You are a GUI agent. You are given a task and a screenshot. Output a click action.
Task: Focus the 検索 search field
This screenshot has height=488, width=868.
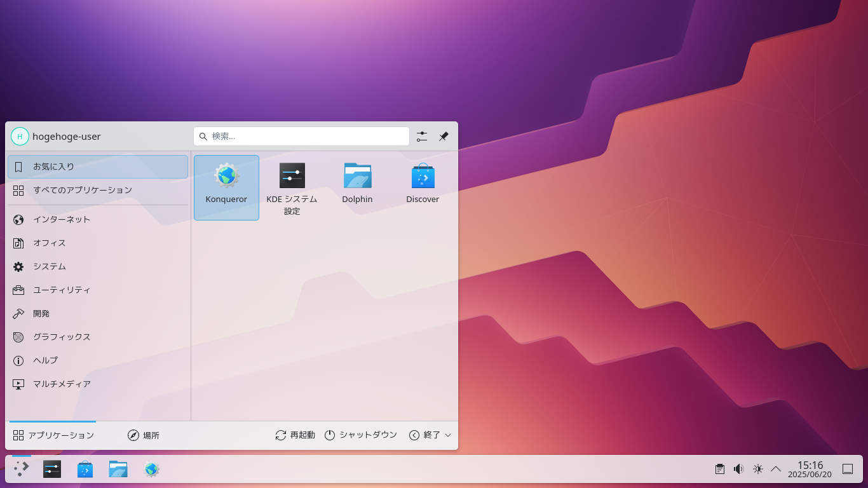[301, 137]
